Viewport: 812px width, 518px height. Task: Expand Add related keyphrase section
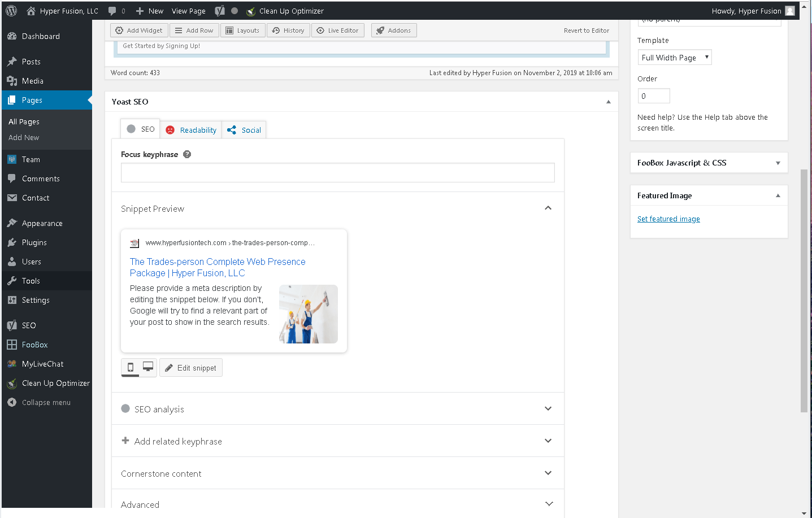(x=338, y=441)
